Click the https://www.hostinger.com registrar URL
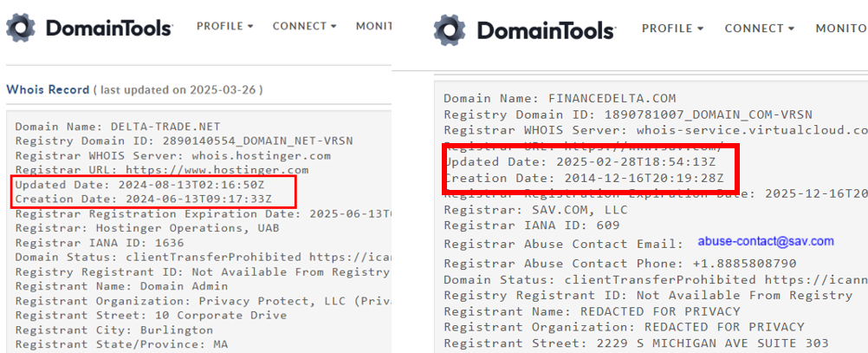This screenshot has height=353, width=868. [x=217, y=170]
